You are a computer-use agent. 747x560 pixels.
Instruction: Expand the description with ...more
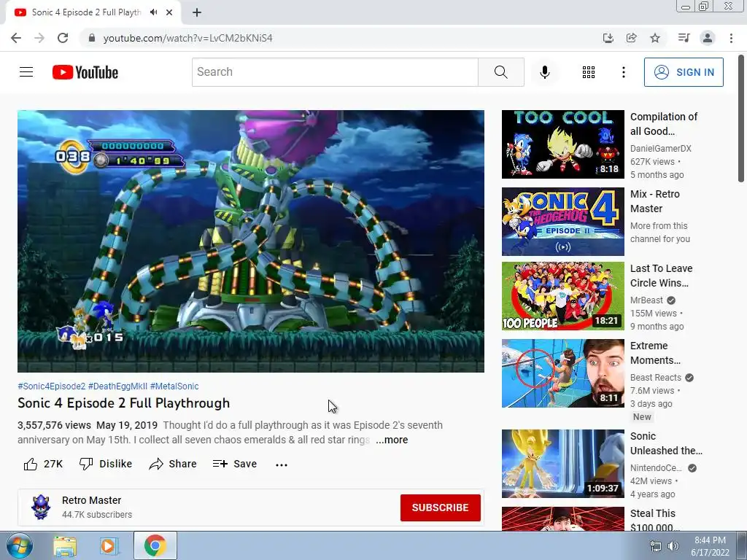pos(392,440)
